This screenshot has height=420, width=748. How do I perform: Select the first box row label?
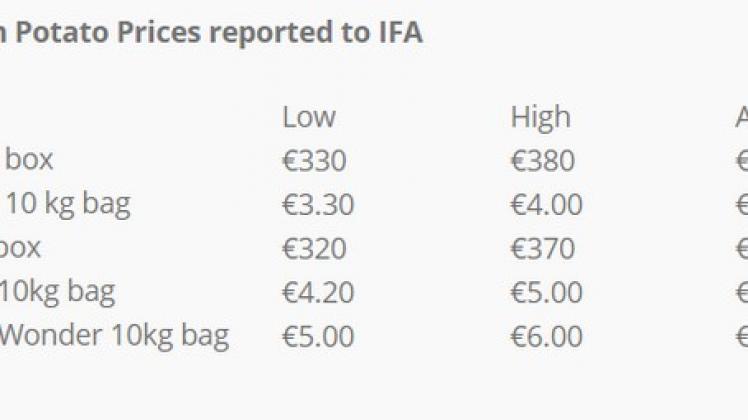point(29,159)
